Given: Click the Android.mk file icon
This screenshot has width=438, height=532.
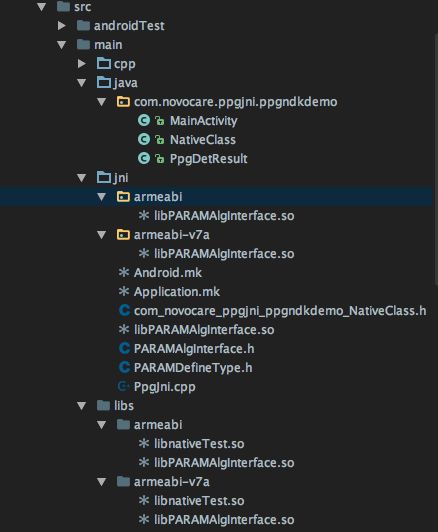Looking at the screenshot, I should tap(124, 272).
